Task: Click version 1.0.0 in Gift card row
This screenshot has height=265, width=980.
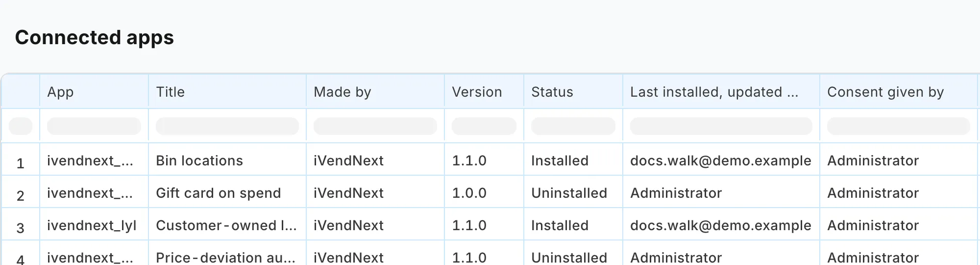Action: point(484,193)
